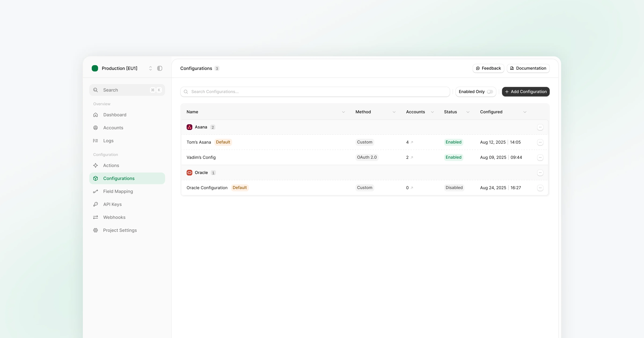Open the Status column dropdown

pos(468,112)
